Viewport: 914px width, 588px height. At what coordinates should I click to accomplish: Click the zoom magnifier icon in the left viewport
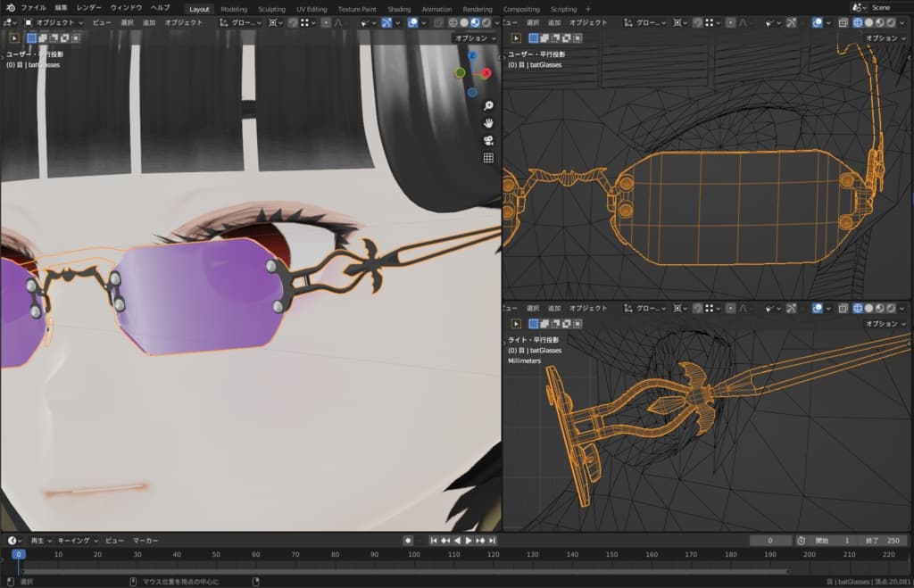488,106
